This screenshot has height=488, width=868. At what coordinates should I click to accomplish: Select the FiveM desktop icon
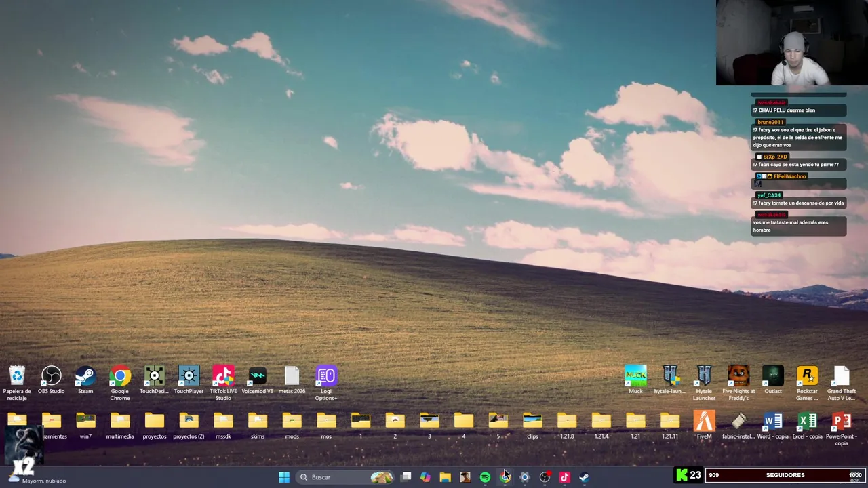(704, 426)
